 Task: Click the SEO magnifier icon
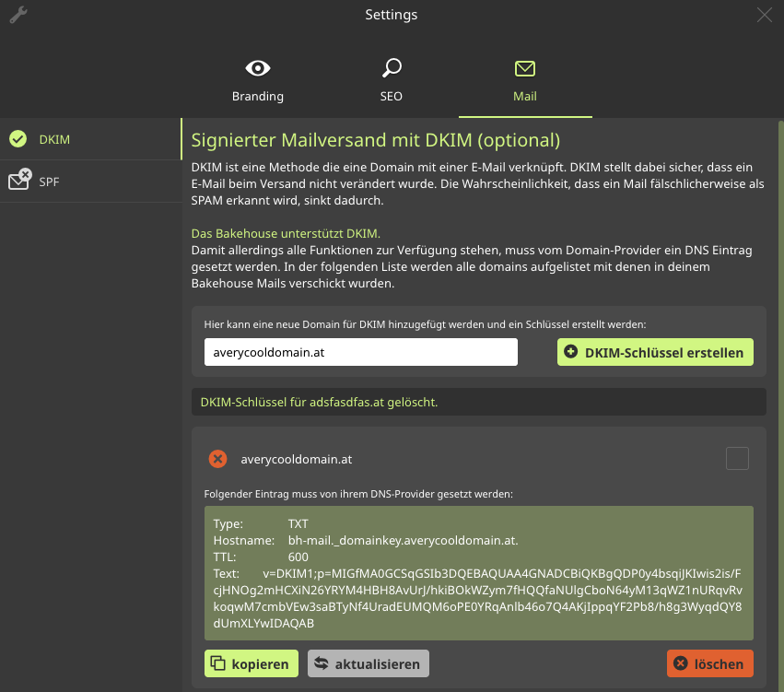(x=392, y=68)
